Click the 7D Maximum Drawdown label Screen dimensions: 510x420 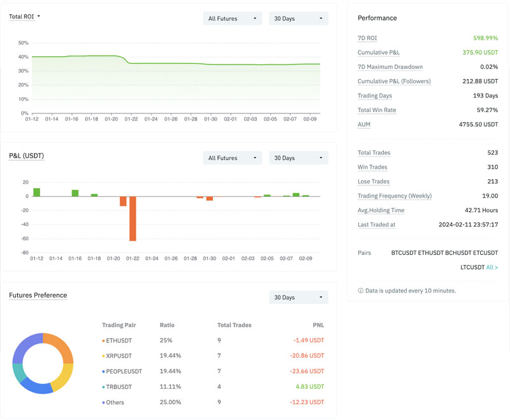click(390, 67)
